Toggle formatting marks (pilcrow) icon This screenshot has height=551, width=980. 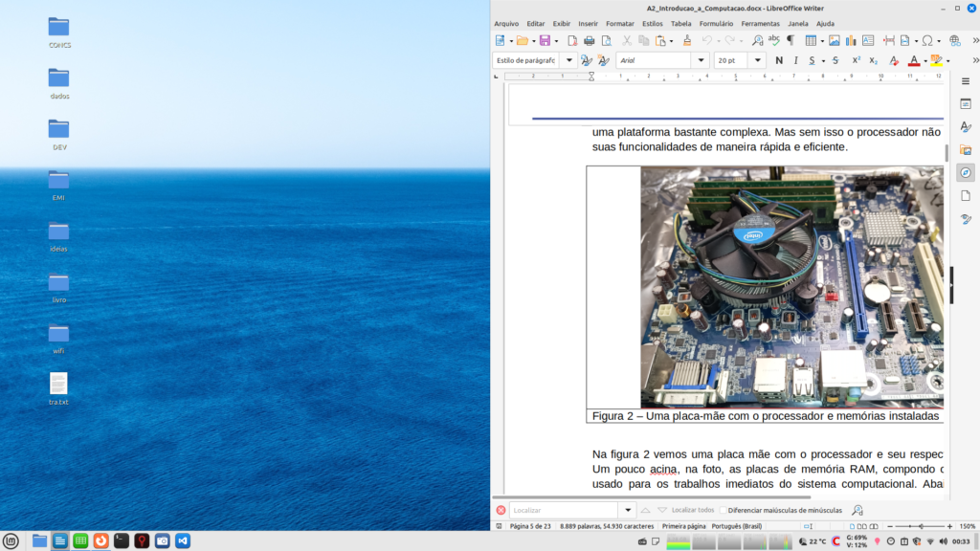[791, 40]
